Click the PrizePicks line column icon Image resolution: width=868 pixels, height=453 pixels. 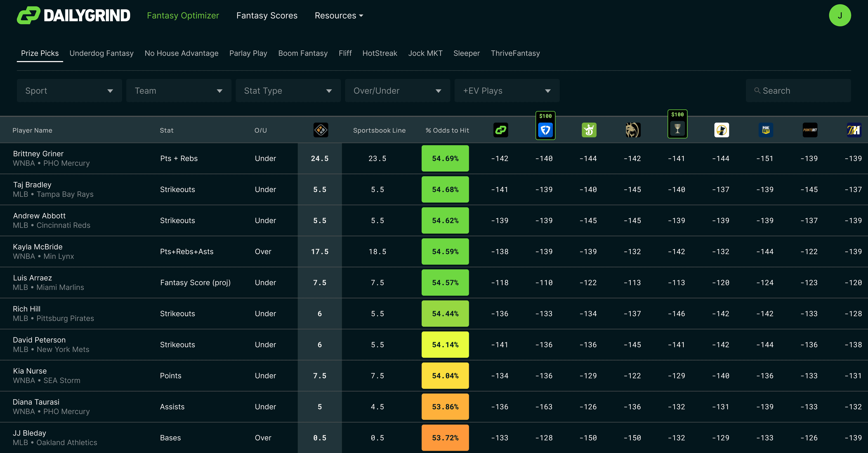(x=321, y=130)
